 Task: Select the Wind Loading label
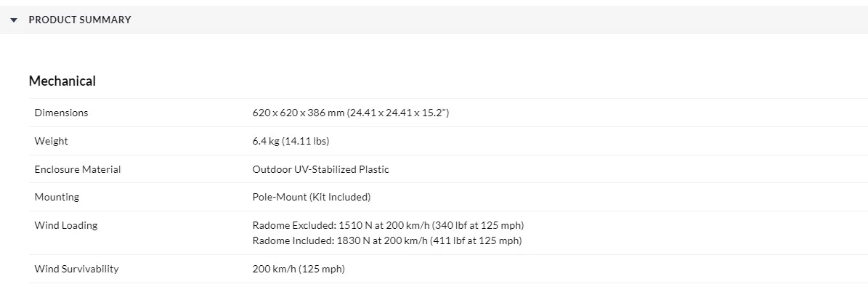(66, 225)
